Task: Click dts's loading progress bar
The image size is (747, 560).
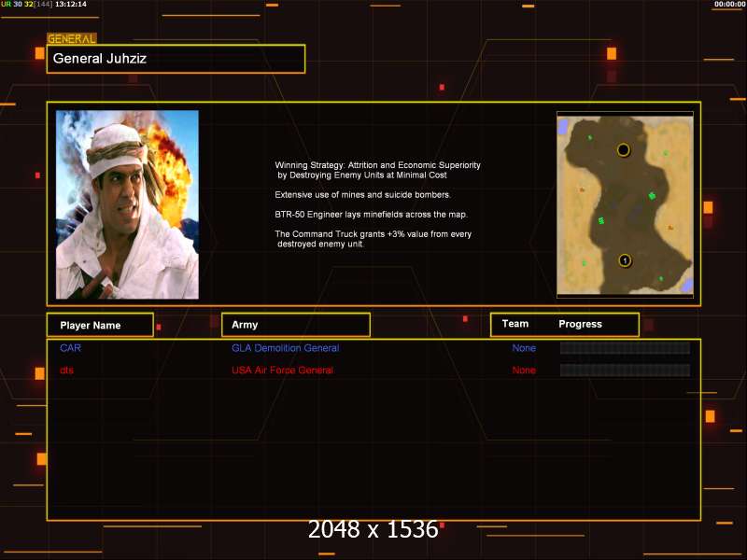Action: coord(625,370)
